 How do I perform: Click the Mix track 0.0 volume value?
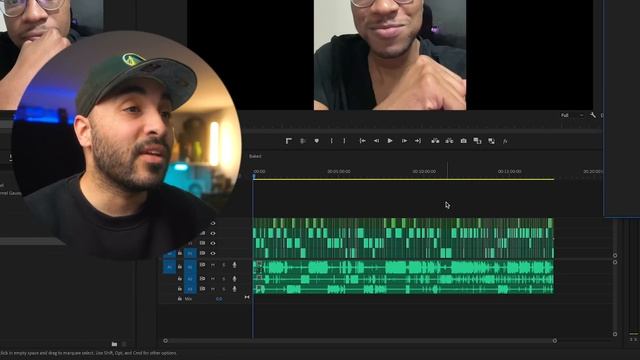pyautogui.click(x=219, y=299)
